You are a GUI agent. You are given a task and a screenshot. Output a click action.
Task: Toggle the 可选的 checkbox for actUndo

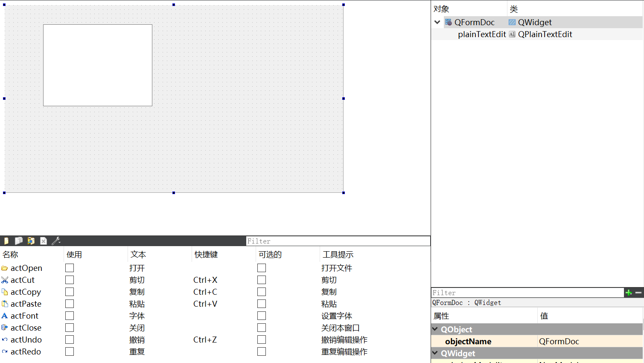pos(262,340)
